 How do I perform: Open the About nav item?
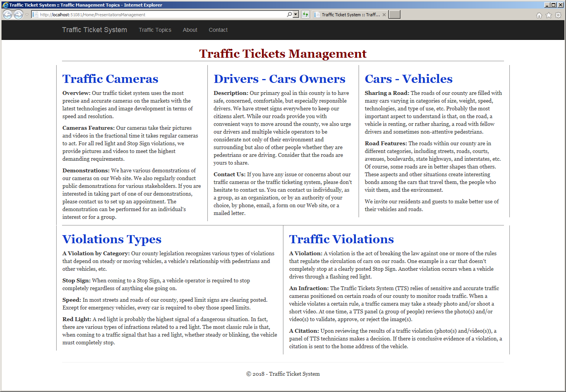pyautogui.click(x=190, y=30)
